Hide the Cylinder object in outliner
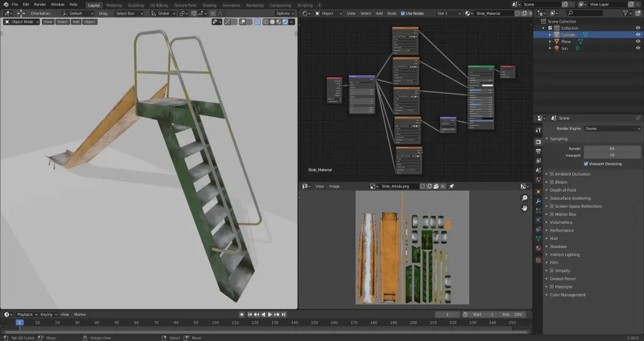644x341 pixels. point(638,35)
